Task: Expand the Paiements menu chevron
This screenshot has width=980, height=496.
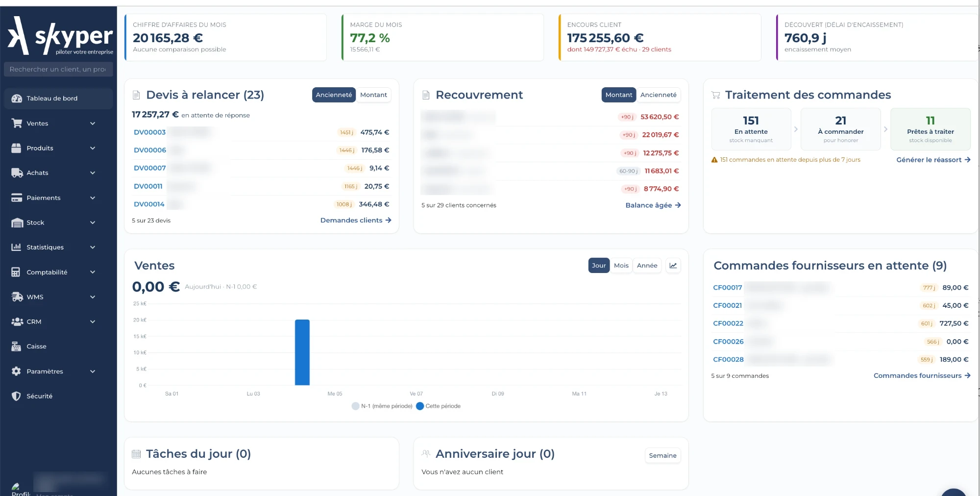Action: pos(93,198)
